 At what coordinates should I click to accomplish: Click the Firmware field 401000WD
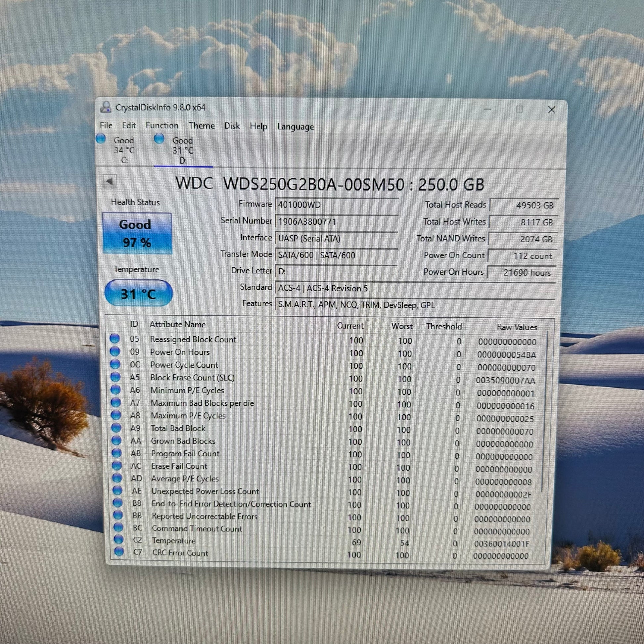[x=337, y=205]
